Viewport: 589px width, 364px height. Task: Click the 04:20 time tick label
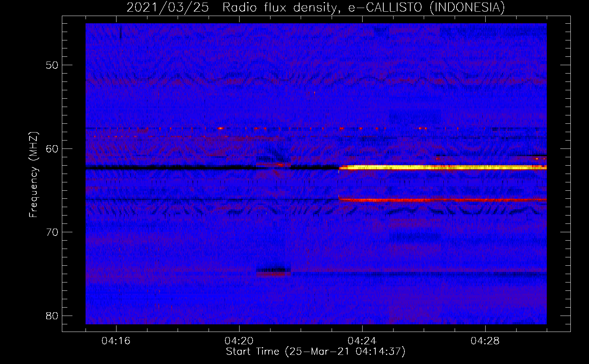[x=239, y=341]
